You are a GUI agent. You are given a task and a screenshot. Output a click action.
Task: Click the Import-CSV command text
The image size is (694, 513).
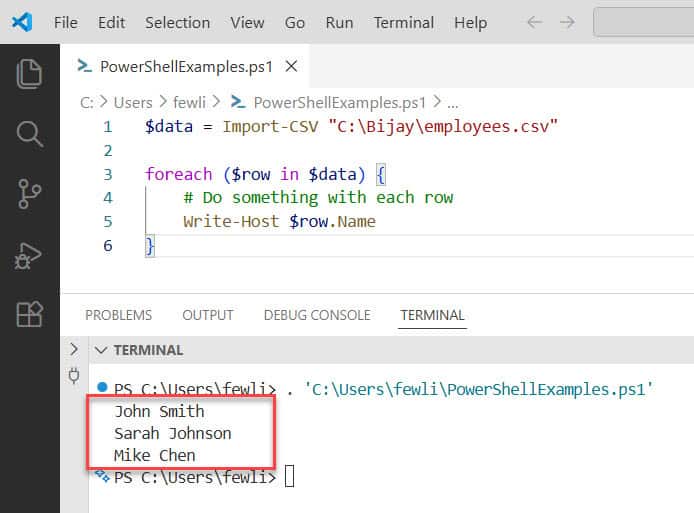click(270, 127)
